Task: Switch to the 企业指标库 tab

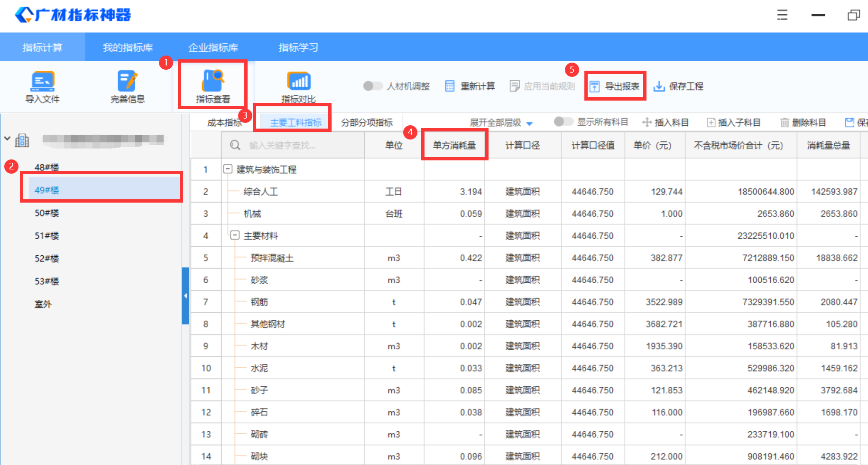Action: (x=213, y=47)
